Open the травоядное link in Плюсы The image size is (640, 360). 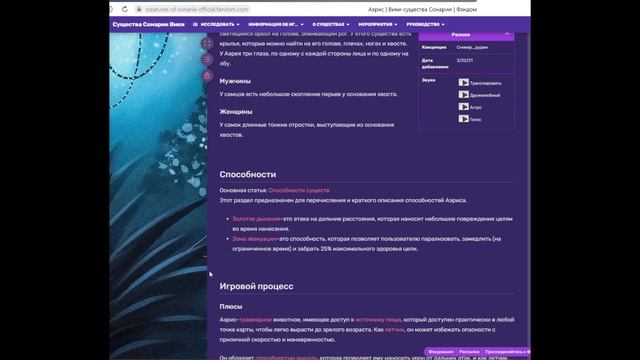[x=256, y=320]
